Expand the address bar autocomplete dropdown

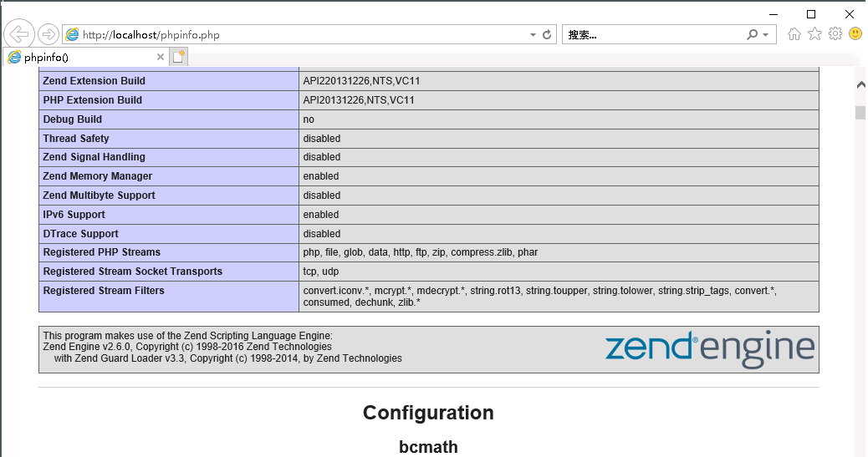click(x=533, y=35)
